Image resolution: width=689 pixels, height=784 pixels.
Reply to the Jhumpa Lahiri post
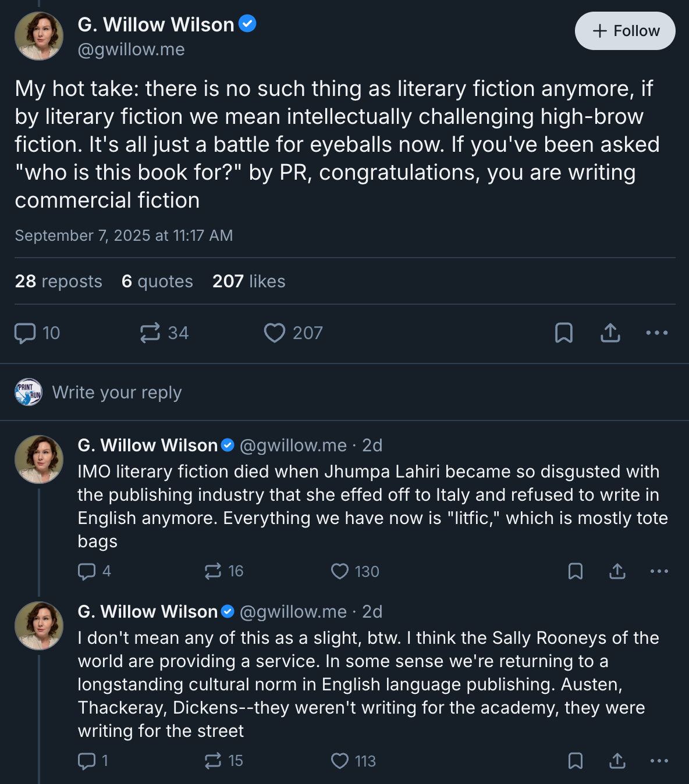[x=87, y=572]
